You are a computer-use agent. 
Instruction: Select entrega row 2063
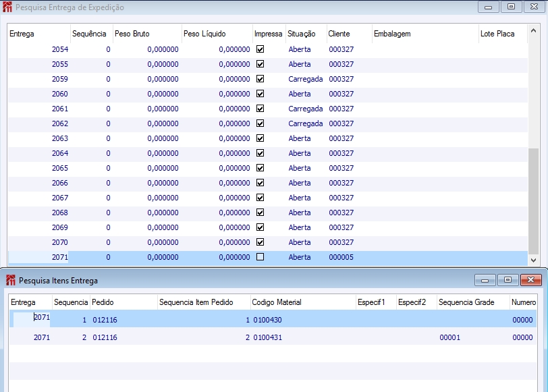268,138
